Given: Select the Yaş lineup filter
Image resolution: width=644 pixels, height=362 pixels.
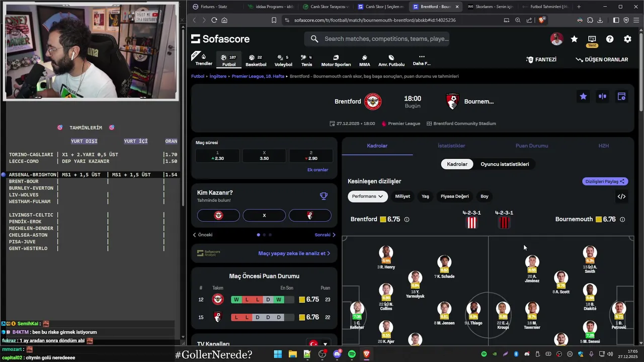Looking at the screenshot, I should pos(425,197).
